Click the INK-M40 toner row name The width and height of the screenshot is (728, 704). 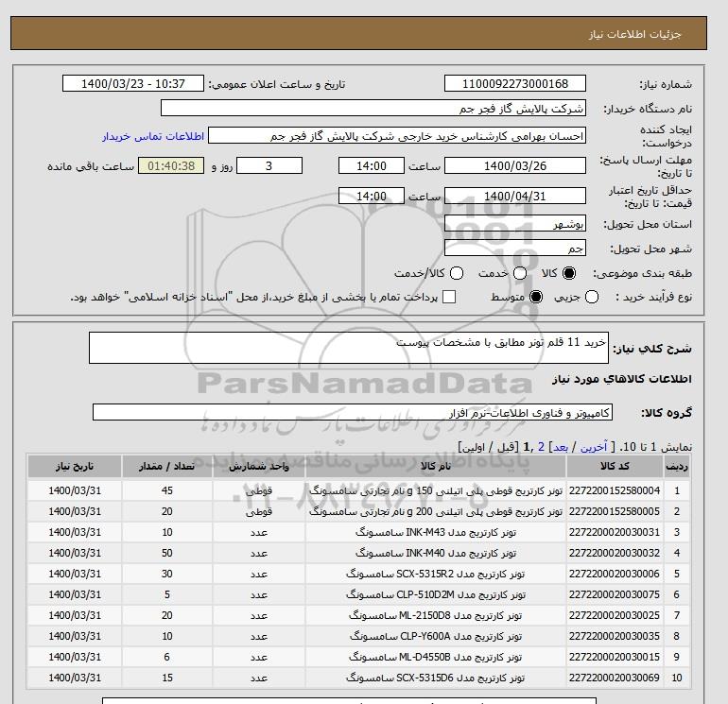436,553
